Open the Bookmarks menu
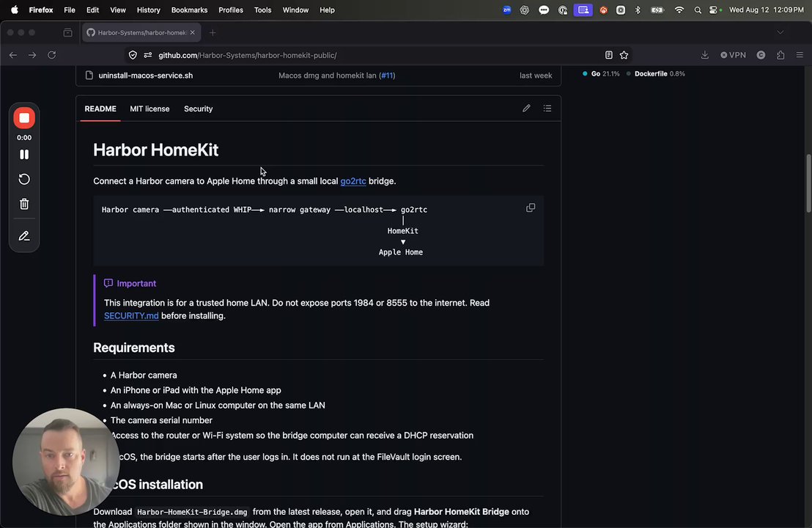Screen dimensions: 812x528 [x=189, y=10]
